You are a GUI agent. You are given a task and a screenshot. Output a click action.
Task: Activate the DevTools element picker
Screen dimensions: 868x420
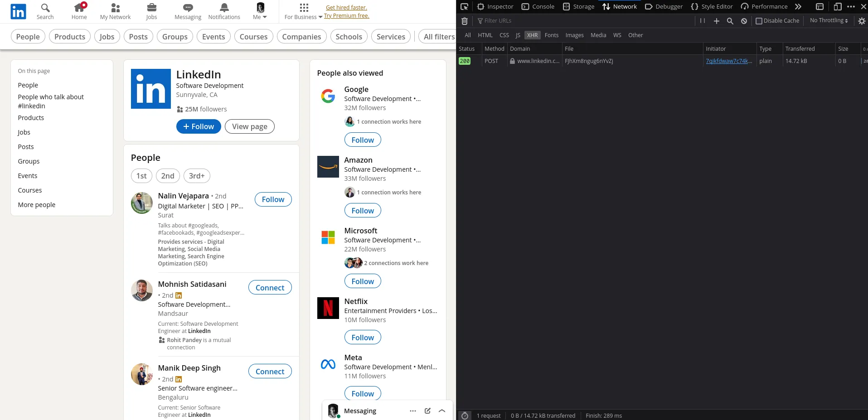click(464, 7)
